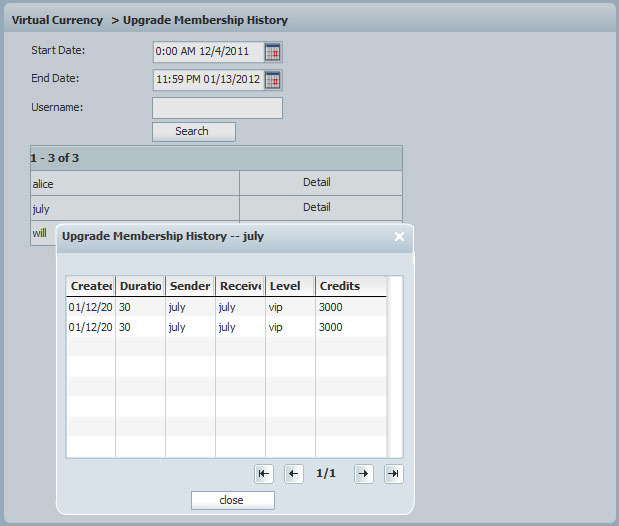Click the popup title 'Upgrade Membership History -- july'
Screen dimensions: 619x526
(163, 236)
